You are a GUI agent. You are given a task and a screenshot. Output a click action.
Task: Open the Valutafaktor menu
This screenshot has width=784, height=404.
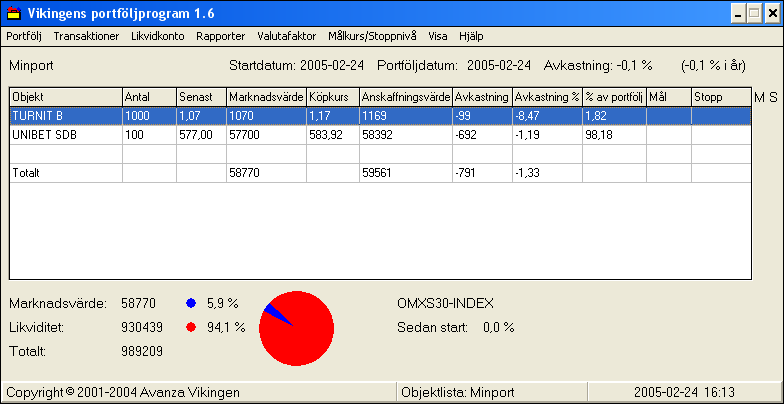click(286, 36)
